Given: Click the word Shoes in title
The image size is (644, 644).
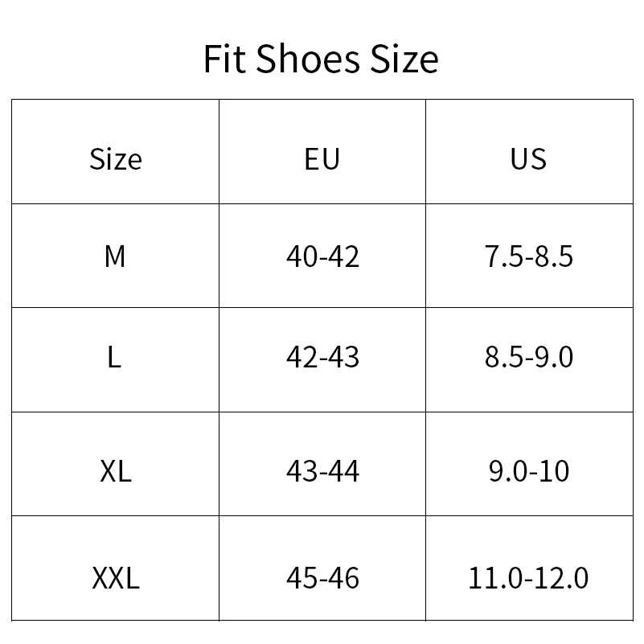Looking at the screenshot, I should click(x=310, y=59).
